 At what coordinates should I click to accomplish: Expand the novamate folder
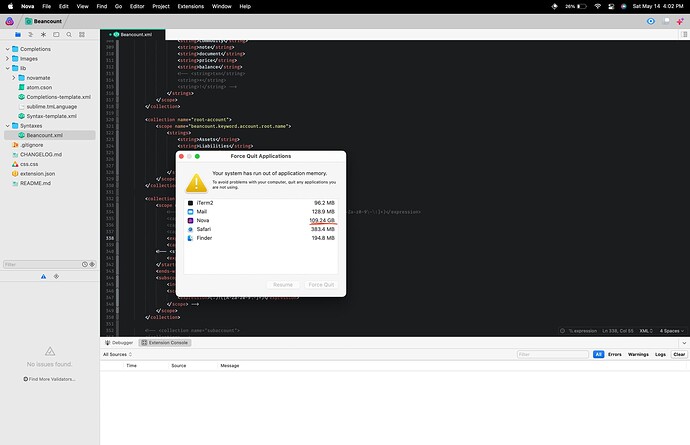click(x=14, y=78)
